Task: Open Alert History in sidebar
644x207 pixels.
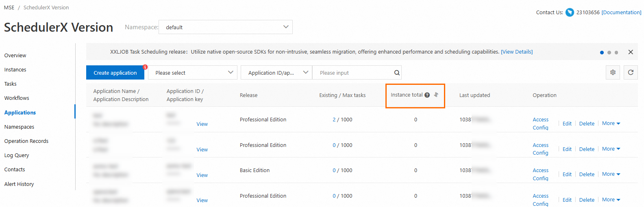Action: click(x=19, y=184)
